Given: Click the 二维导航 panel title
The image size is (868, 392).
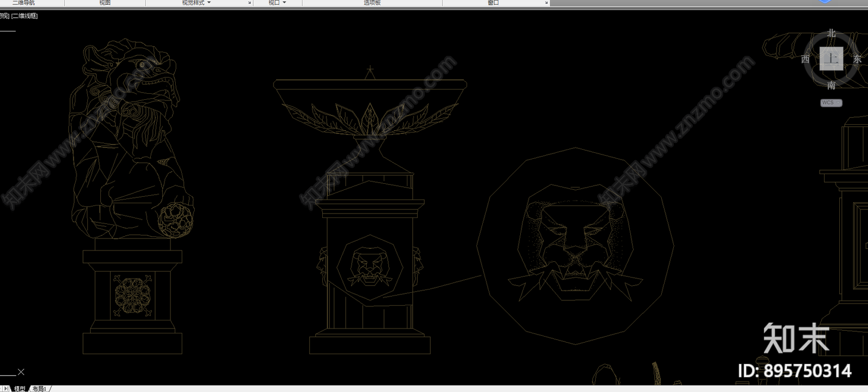Looking at the screenshot, I should [23, 3].
